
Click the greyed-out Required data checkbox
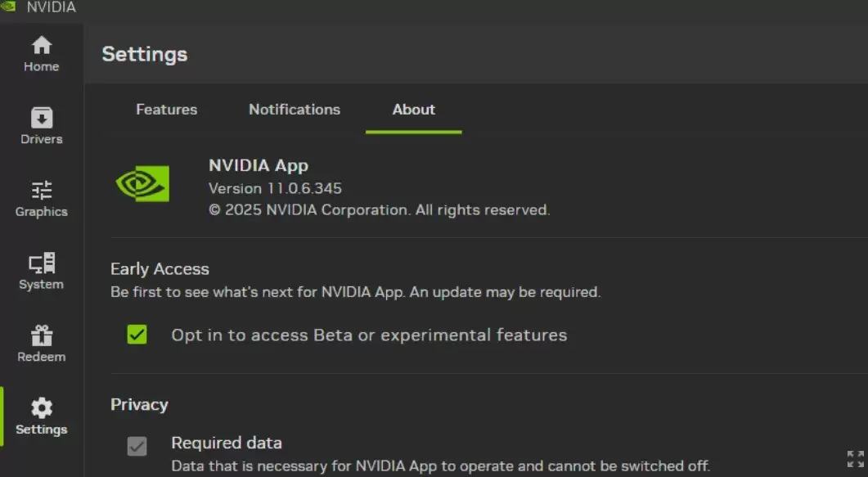click(x=137, y=447)
